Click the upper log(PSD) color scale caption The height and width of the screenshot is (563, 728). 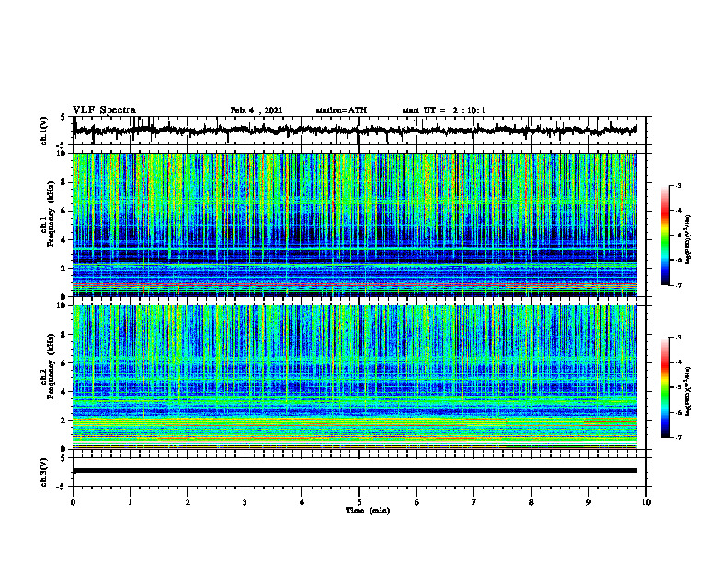click(x=688, y=239)
